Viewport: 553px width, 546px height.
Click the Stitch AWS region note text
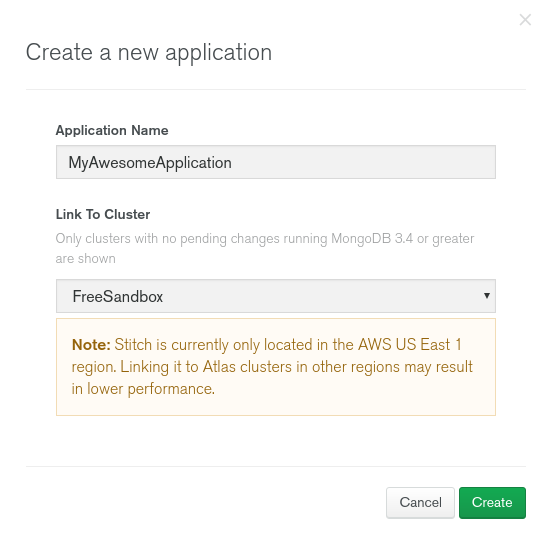272,366
